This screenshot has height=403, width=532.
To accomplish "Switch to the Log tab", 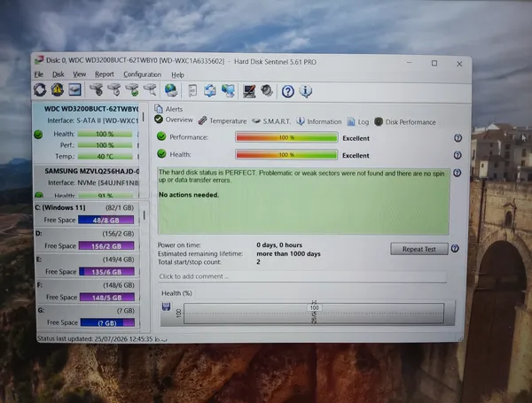I will (x=358, y=121).
